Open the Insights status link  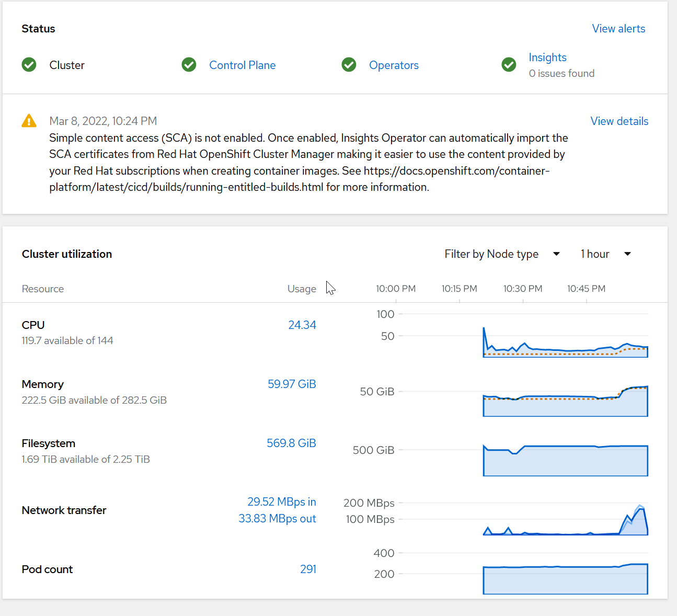click(547, 58)
